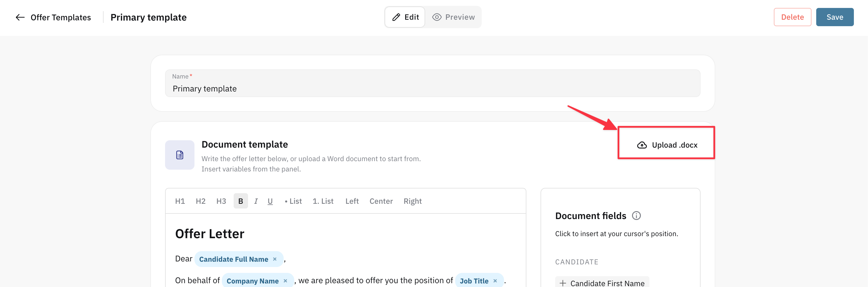Image resolution: width=868 pixels, height=287 pixels.
Task: Click the document template file icon
Action: tap(179, 155)
